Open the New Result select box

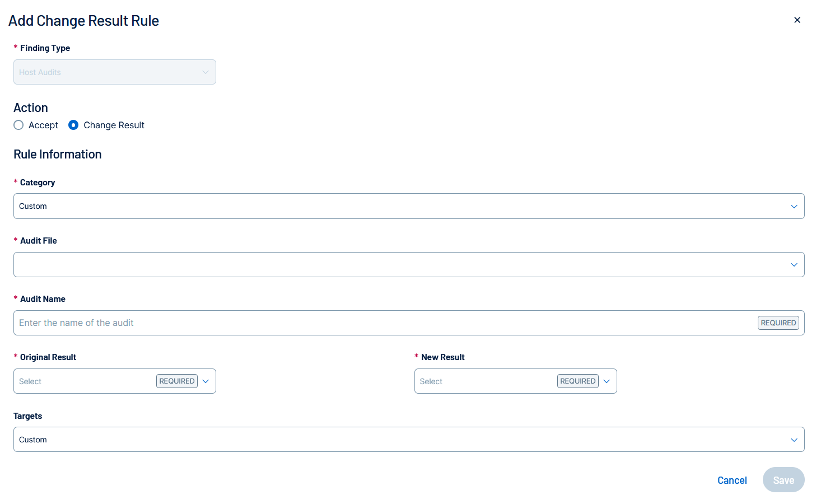[x=485, y=381]
